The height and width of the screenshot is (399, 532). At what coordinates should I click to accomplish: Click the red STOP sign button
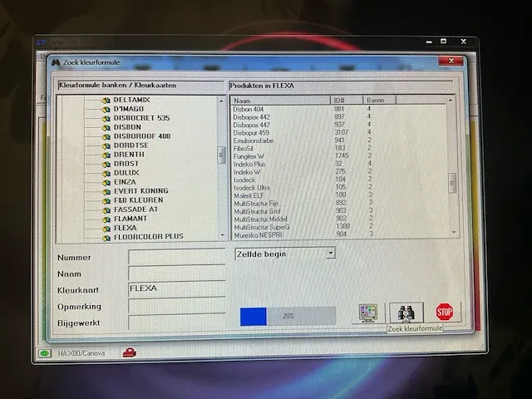pyautogui.click(x=444, y=312)
